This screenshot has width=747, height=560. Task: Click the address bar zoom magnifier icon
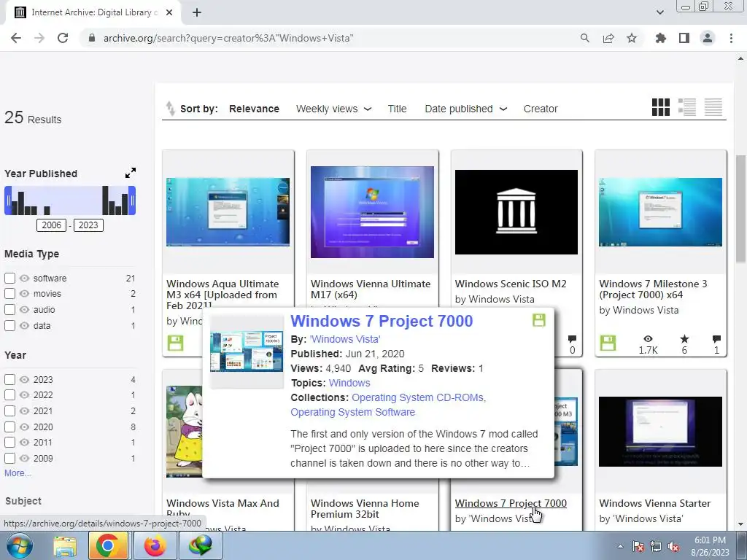click(584, 38)
